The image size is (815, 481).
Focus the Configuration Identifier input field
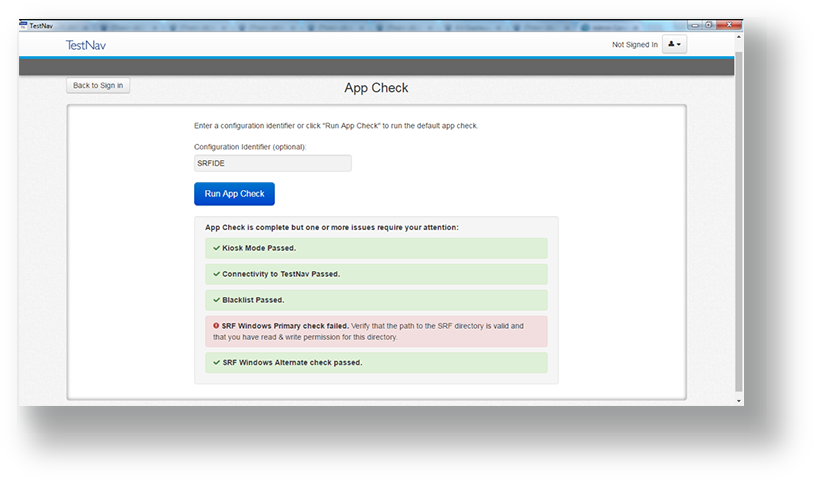(x=272, y=163)
